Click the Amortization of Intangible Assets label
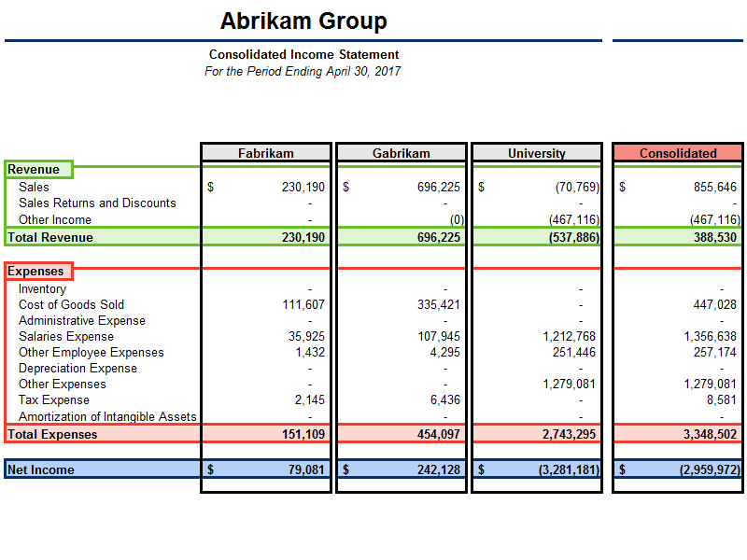Viewport: 747px width, 560px height. click(107, 416)
